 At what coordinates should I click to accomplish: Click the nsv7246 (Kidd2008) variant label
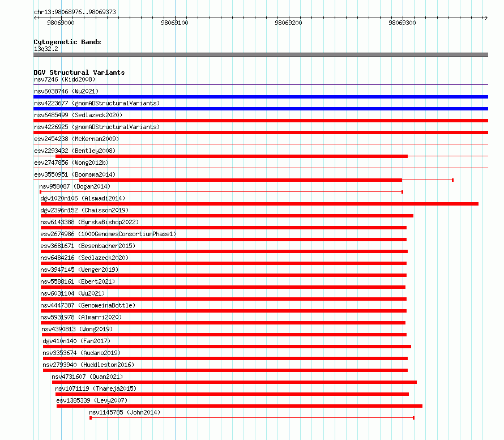[65, 79]
